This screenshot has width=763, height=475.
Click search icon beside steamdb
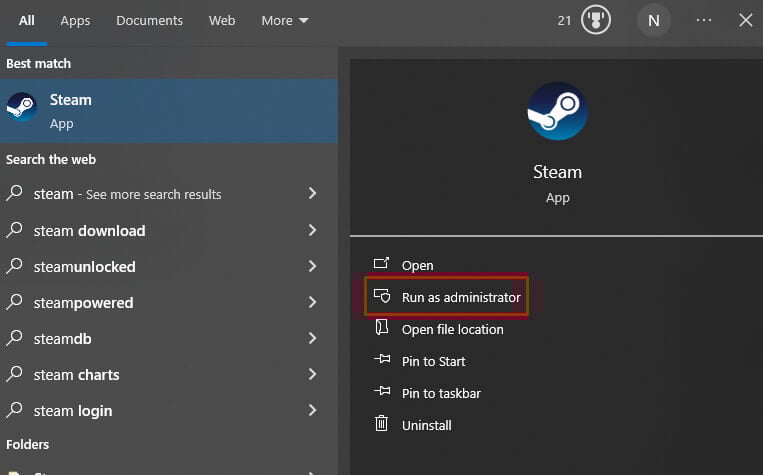15,338
